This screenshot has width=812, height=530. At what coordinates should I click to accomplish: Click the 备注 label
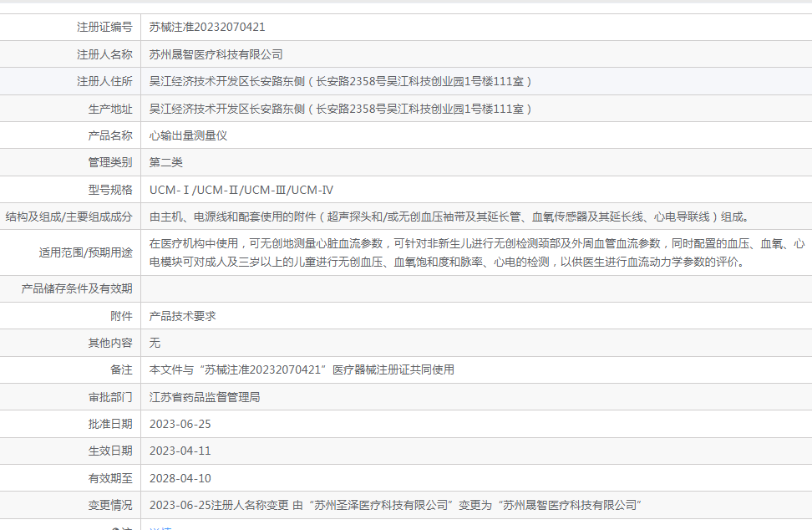pyautogui.click(x=121, y=369)
